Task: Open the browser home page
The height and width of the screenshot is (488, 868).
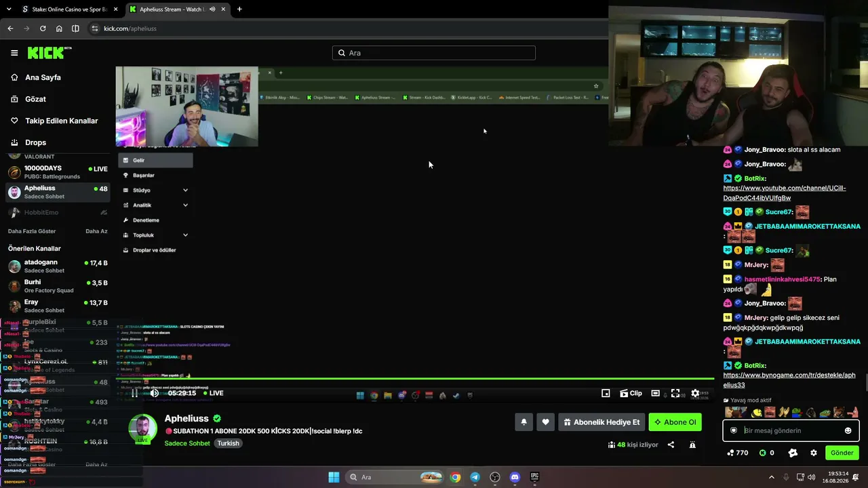Action: click(x=59, y=28)
